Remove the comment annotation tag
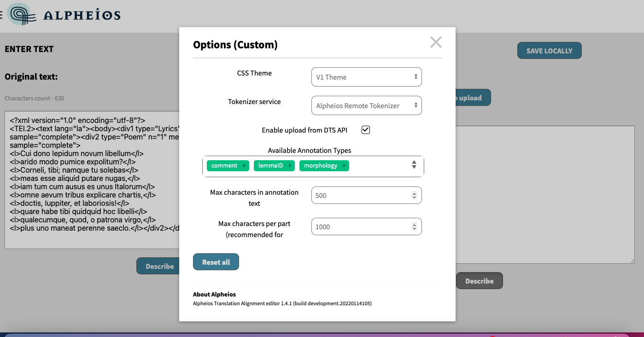Viewport: 644px width, 337px height. [x=244, y=165]
